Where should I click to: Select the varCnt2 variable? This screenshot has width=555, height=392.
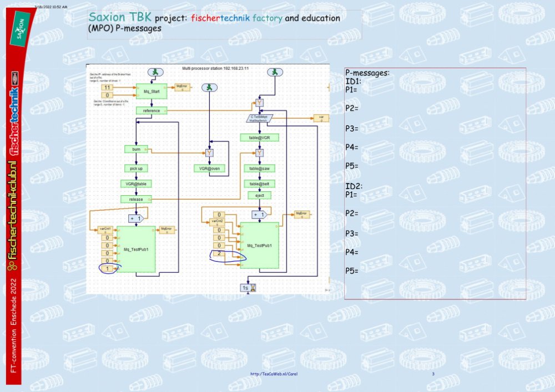tap(217, 222)
